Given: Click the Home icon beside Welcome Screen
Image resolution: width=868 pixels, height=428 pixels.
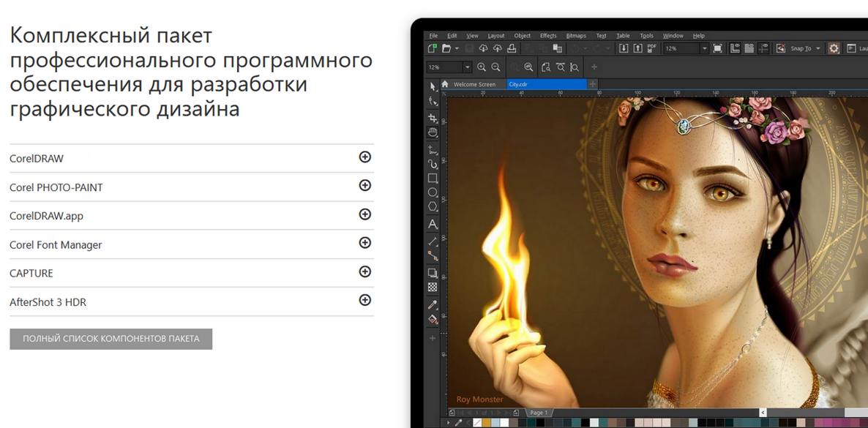Looking at the screenshot, I should [444, 84].
